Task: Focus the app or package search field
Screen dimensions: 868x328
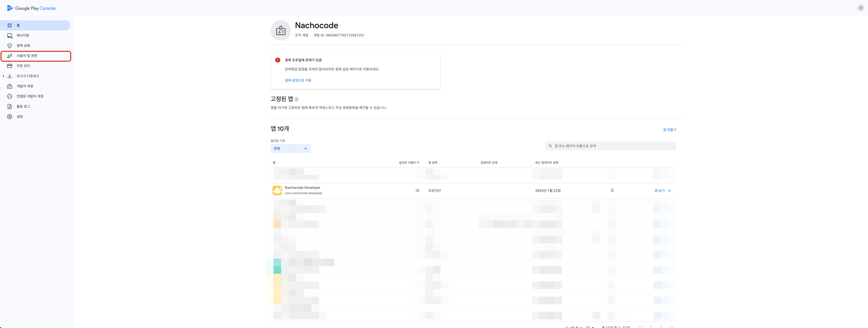Action: (610, 146)
